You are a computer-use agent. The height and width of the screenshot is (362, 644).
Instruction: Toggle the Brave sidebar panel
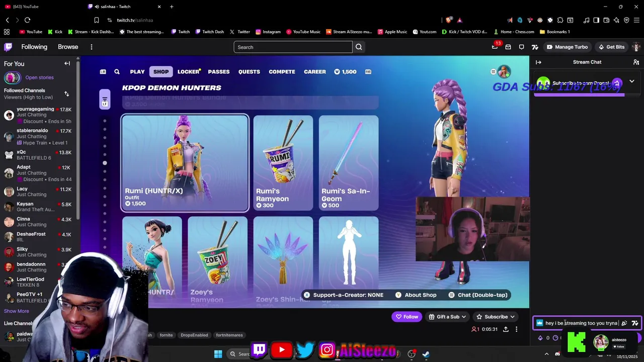pyautogui.click(x=596, y=20)
